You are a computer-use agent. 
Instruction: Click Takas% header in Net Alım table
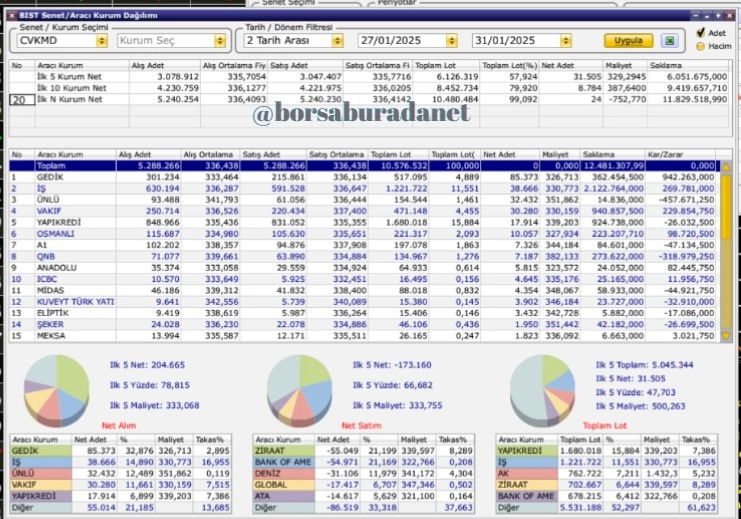(x=211, y=440)
